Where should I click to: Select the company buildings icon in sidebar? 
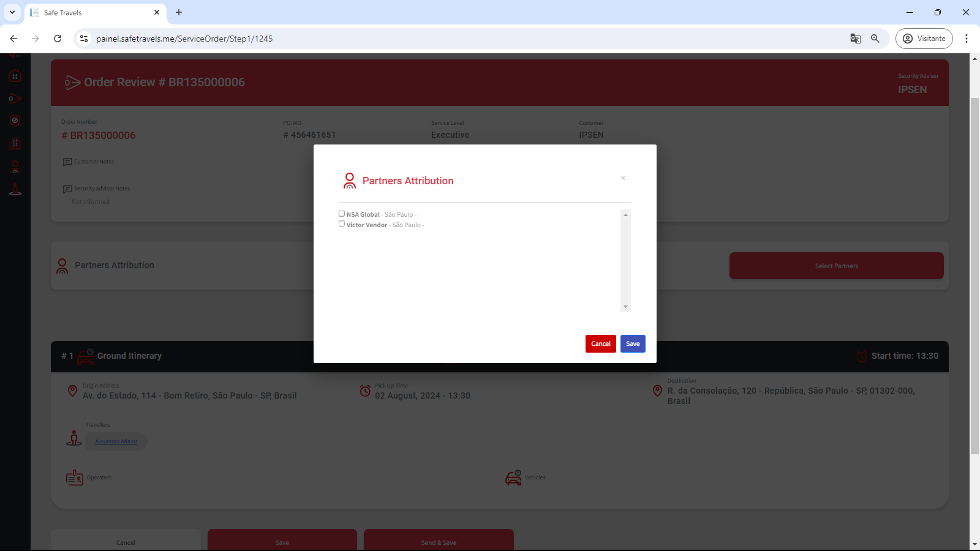(x=15, y=144)
